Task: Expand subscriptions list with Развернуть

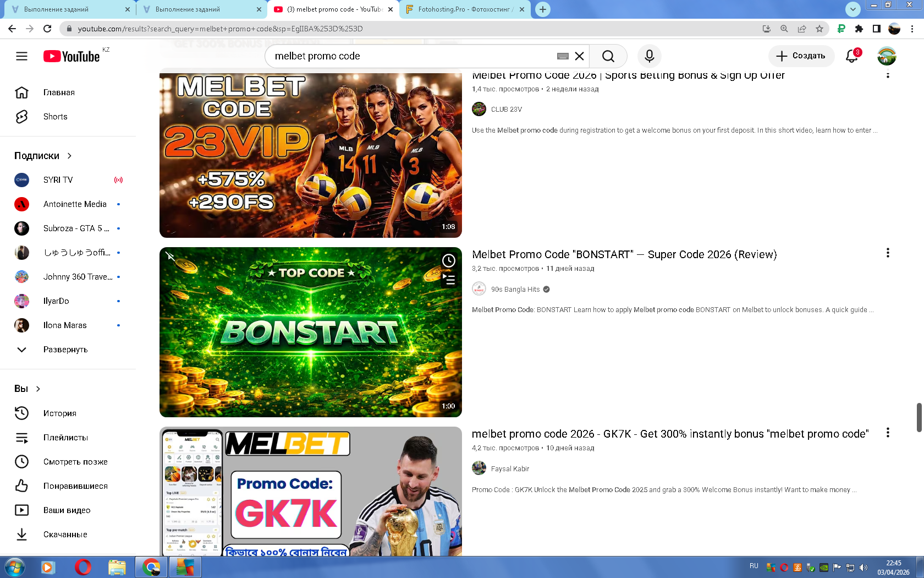Action: [x=68, y=350]
